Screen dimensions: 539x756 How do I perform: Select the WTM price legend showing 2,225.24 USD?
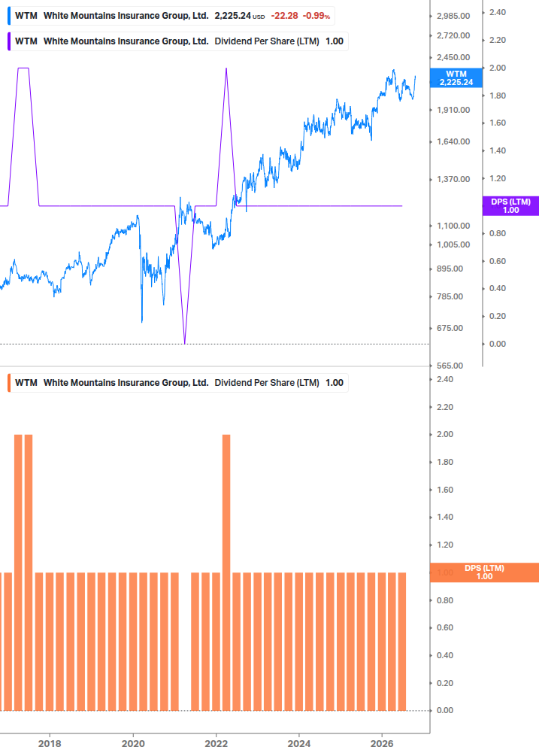(x=171, y=16)
